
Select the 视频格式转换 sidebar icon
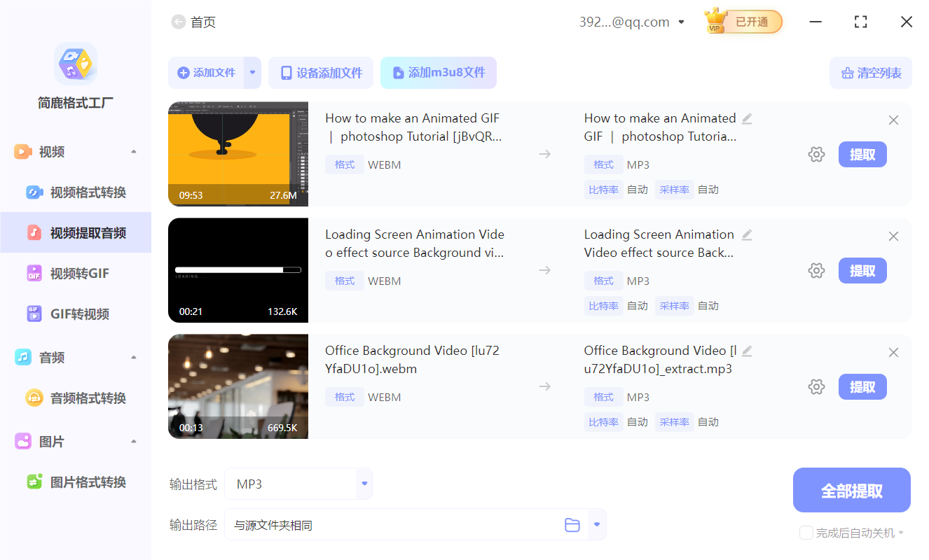click(34, 192)
